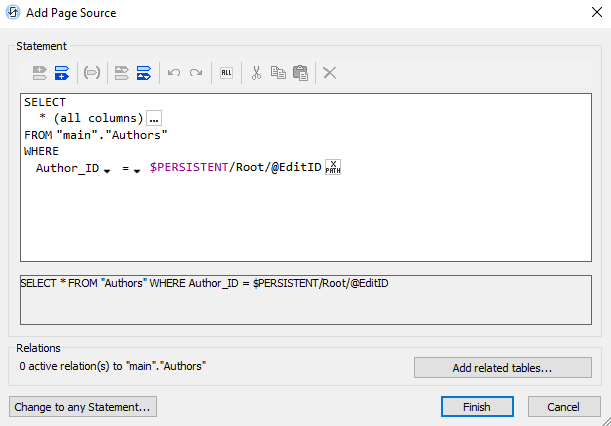The height and width of the screenshot is (426, 611).
Task: Copy the selected statement item
Action: (278, 73)
